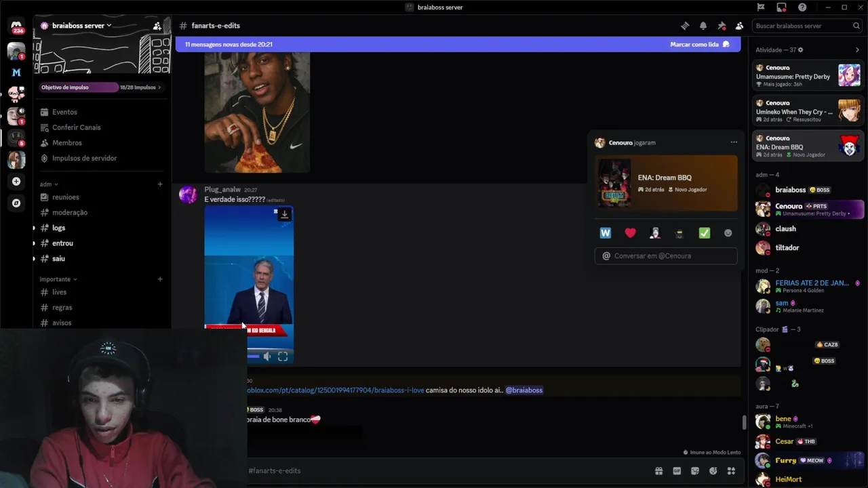Open the apps icon in message bar

pyautogui.click(x=731, y=471)
